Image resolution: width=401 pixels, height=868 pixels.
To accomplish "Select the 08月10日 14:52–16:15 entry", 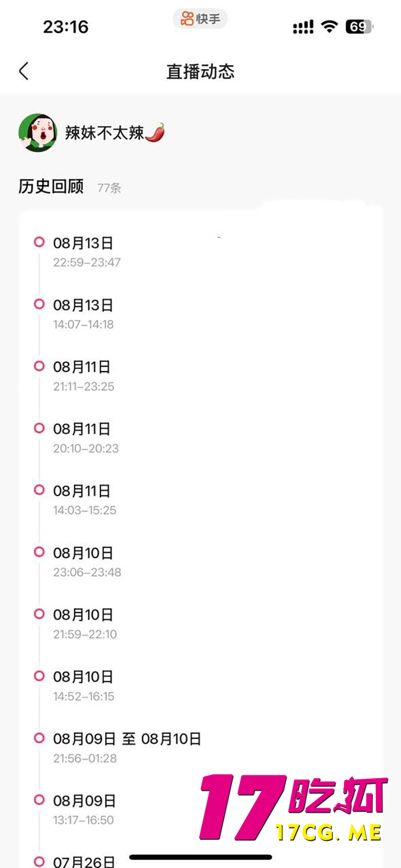I will pos(83,686).
